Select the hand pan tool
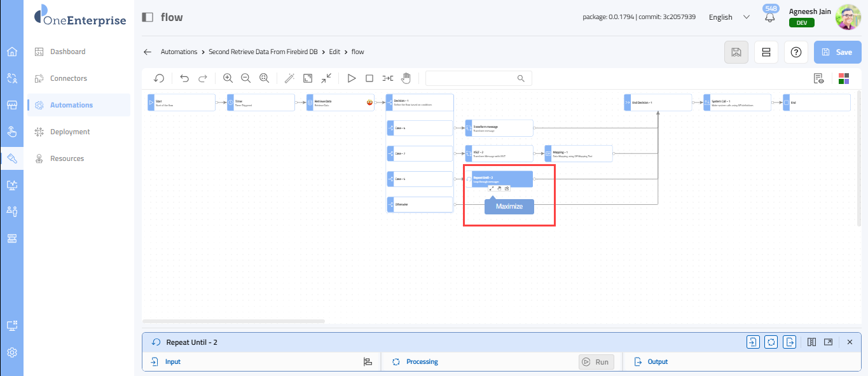 [406, 78]
